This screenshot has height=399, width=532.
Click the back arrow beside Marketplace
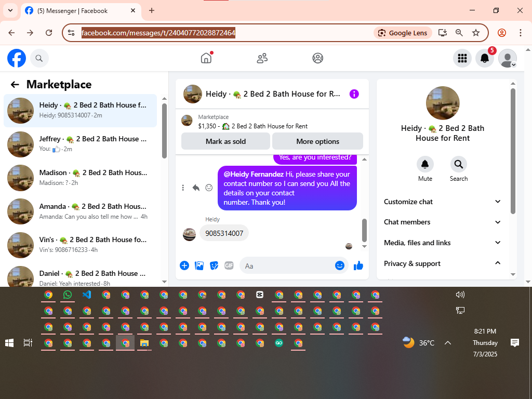(x=15, y=85)
